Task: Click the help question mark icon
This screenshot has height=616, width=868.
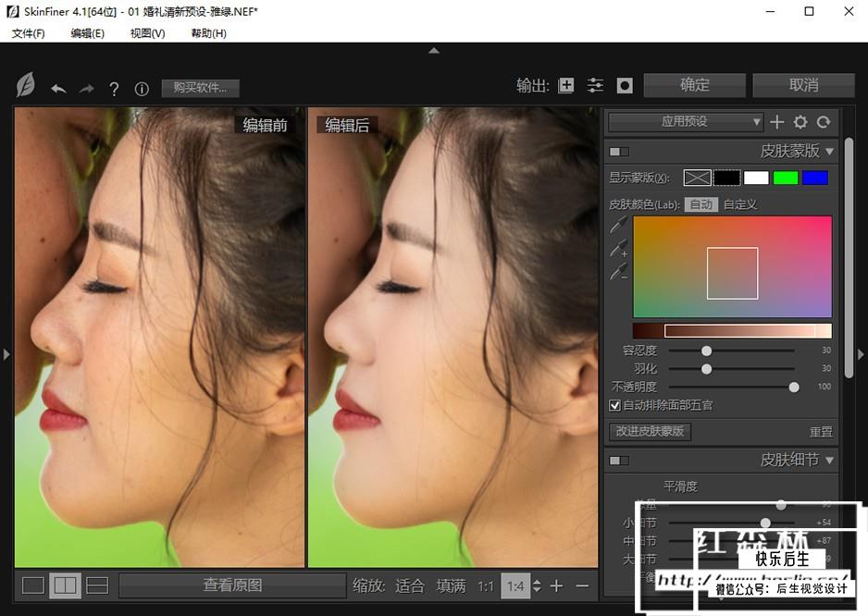Action: [114, 89]
